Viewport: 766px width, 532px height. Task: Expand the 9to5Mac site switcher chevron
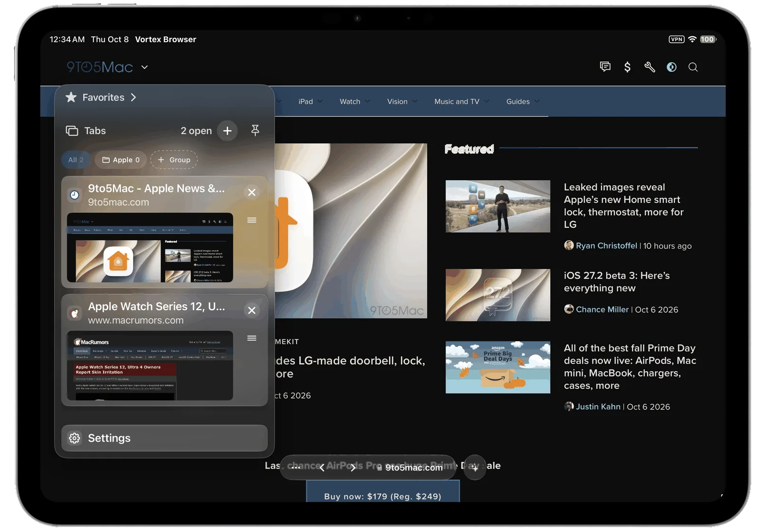[145, 67]
